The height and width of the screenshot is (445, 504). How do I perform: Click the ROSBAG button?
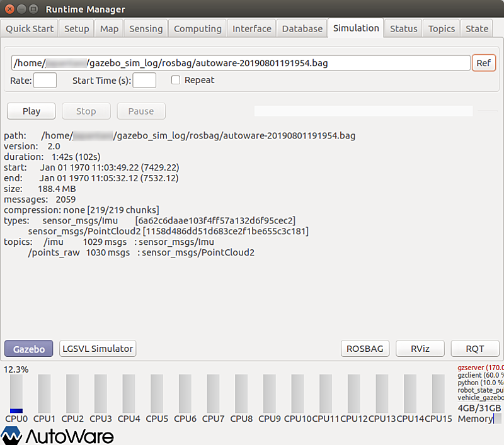pyautogui.click(x=365, y=349)
